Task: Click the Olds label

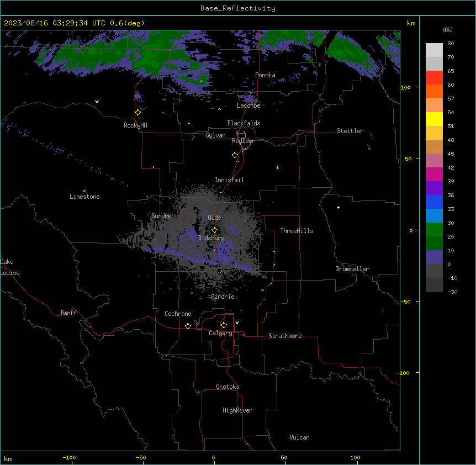Action: pos(214,218)
